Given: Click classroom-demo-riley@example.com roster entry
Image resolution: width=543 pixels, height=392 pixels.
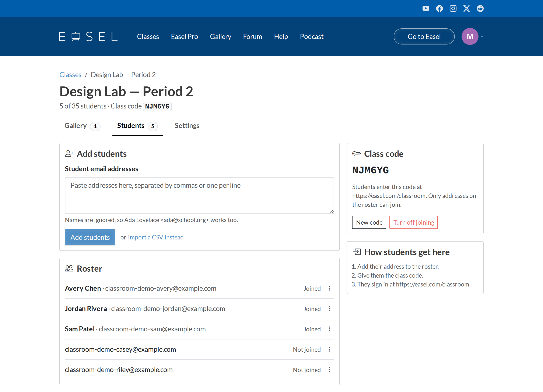Looking at the screenshot, I should pos(119,370).
